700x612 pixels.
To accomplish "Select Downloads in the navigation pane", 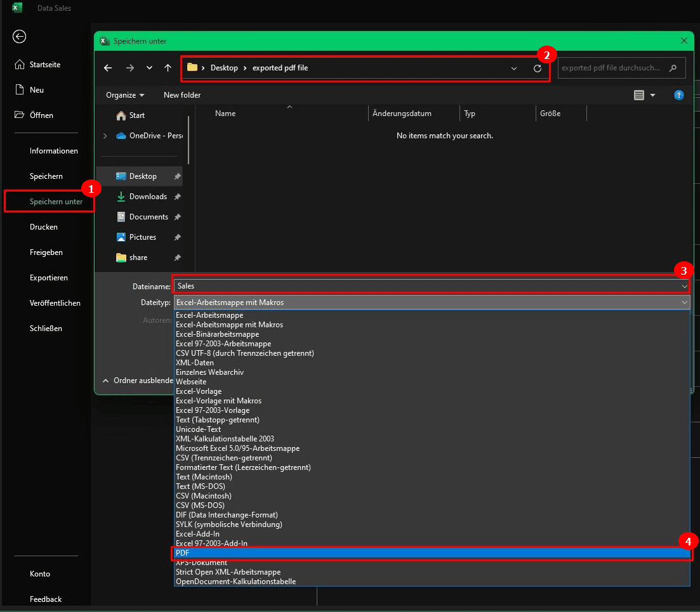I will pyautogui.click(x=147, y=197).
